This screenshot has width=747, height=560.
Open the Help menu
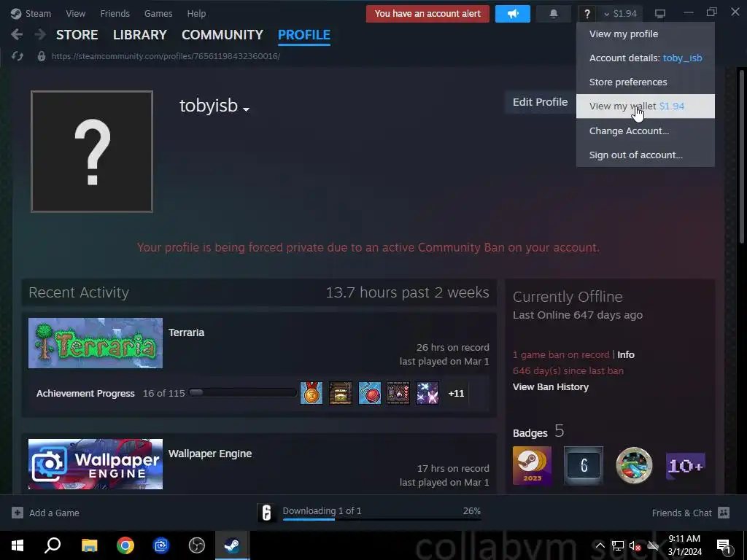(x=196, y=13)
